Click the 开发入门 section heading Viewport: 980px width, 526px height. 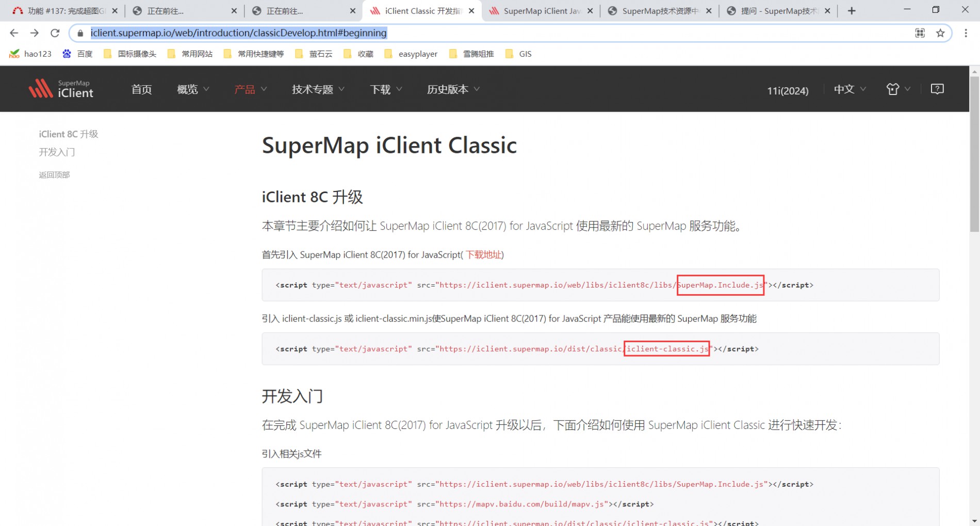coord(292,396)
